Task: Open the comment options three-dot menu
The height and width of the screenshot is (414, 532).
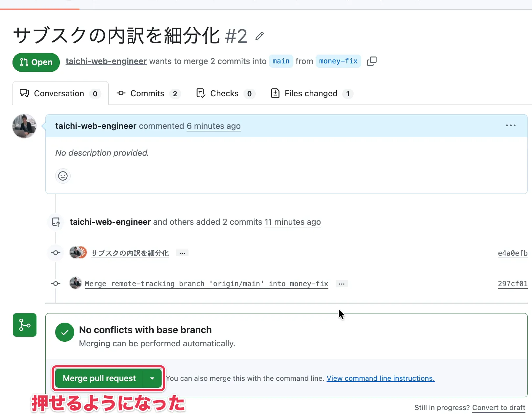Action: (511, 126)
